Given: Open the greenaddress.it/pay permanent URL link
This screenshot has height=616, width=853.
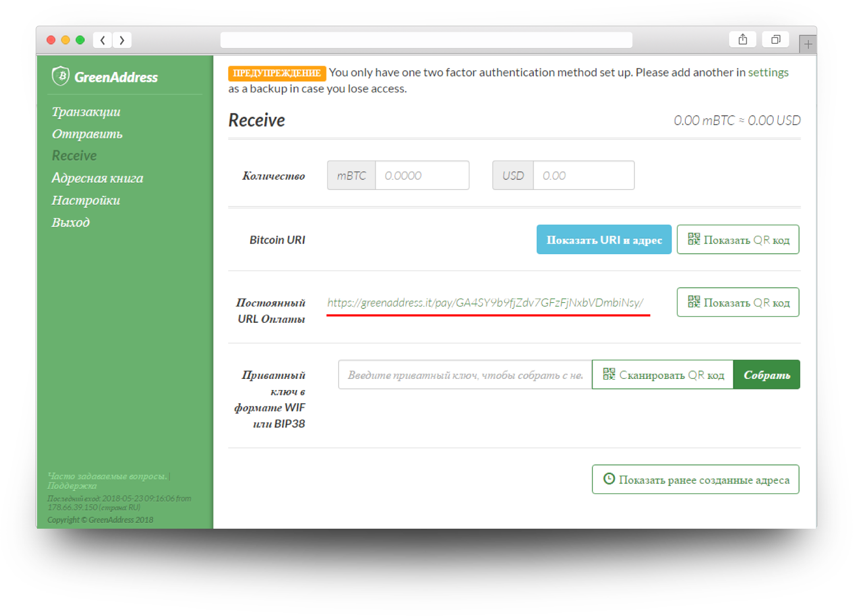Looking at the screenshot, I should 485,303.
